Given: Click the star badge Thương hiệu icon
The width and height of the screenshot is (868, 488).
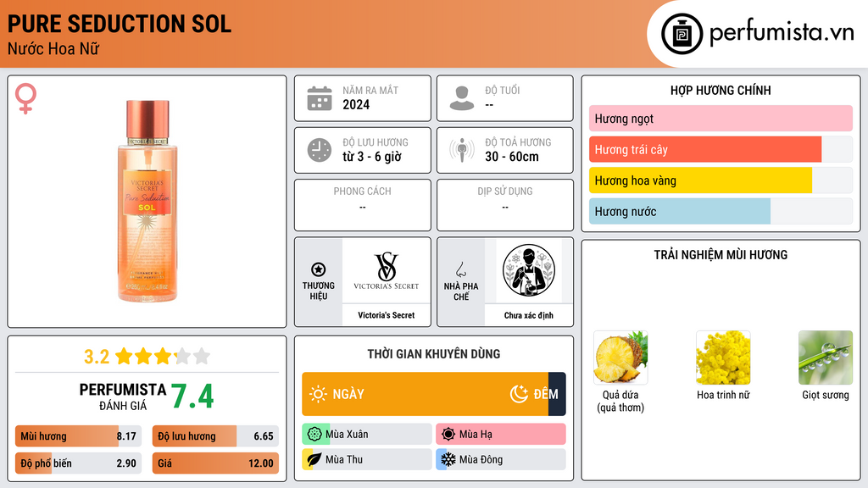Looking at the screenshot, I should click(319, 269).
